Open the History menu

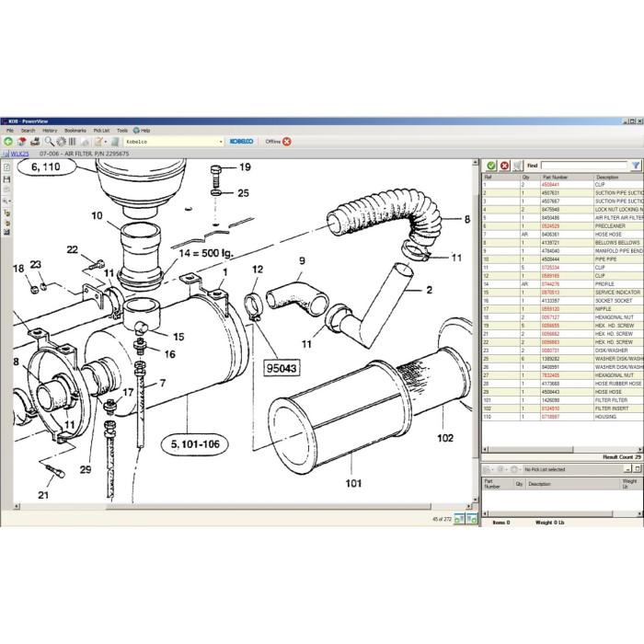click(x=50, y=131)
